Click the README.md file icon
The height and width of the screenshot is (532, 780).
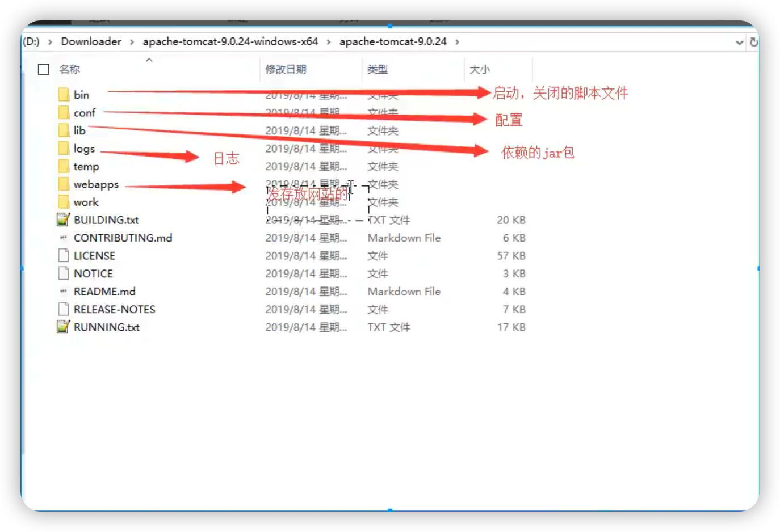coord(64,292)
